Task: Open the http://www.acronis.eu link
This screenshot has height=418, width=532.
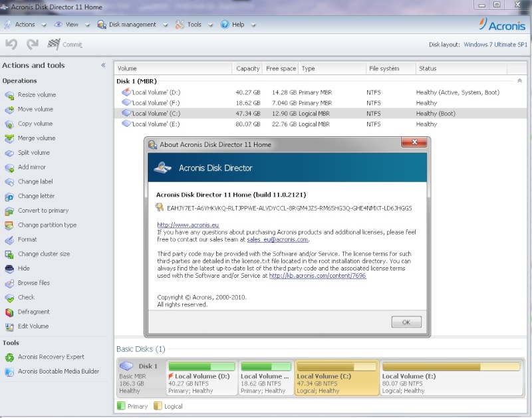Action: click(188, 225)
